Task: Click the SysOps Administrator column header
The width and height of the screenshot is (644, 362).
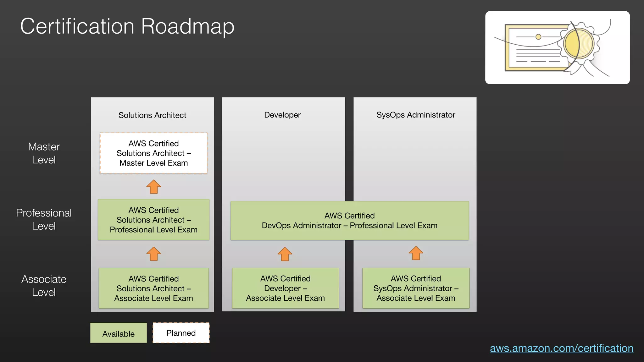Action: pos(416,115)
